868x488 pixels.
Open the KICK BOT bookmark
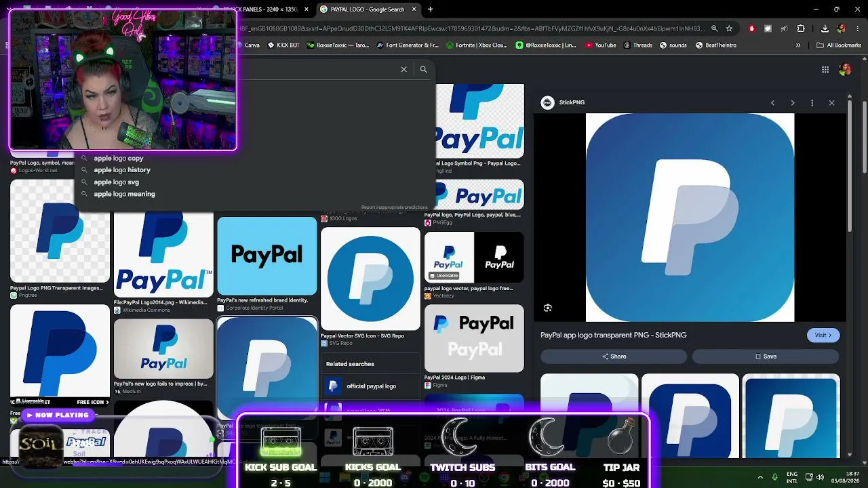point(283,45)
